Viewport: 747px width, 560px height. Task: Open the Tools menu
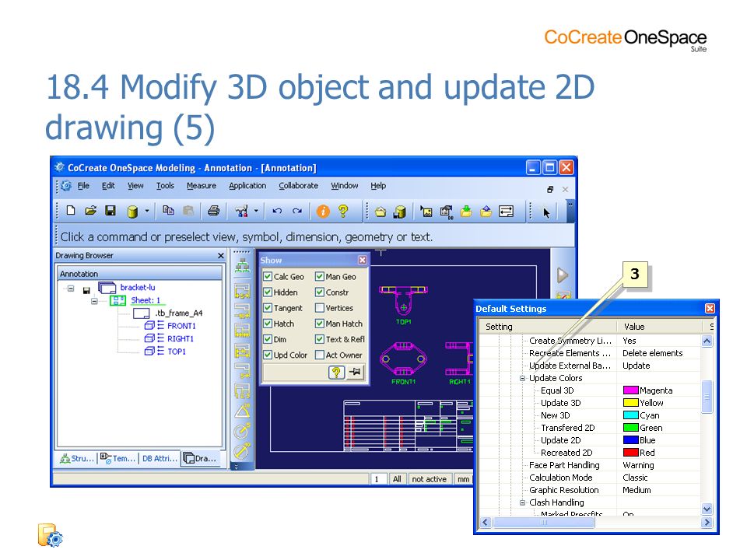coord(165,186)
